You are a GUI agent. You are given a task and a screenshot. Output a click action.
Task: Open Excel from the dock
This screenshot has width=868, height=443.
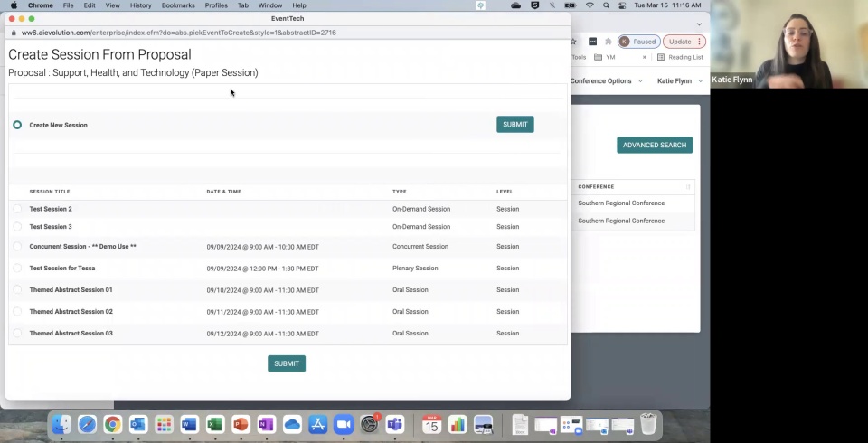[x=215, y=425]
